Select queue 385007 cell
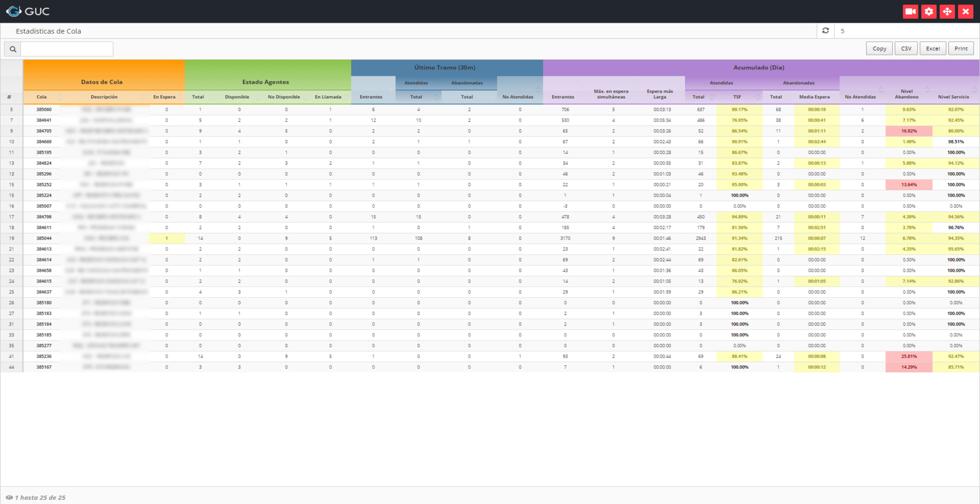 pyautogui.click(x=44, y=206)
